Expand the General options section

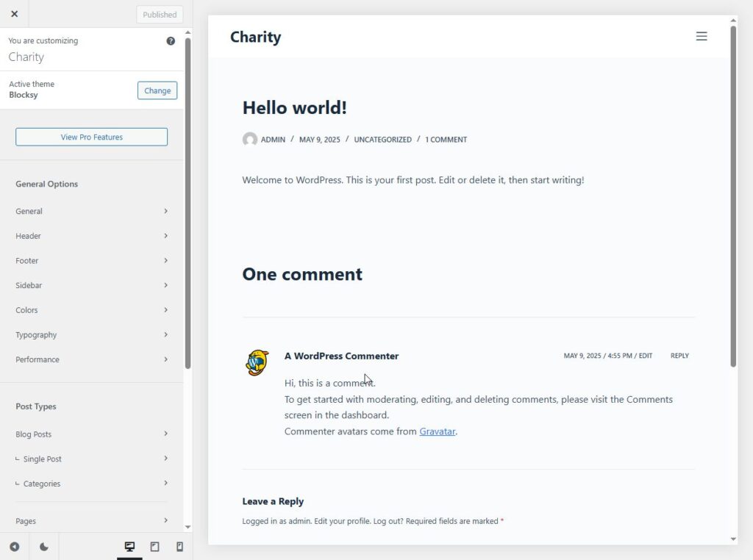pos(92,211)
